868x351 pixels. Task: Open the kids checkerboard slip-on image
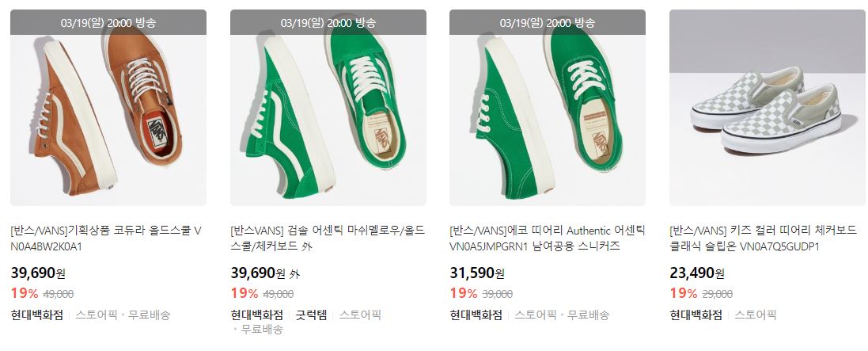768,108
